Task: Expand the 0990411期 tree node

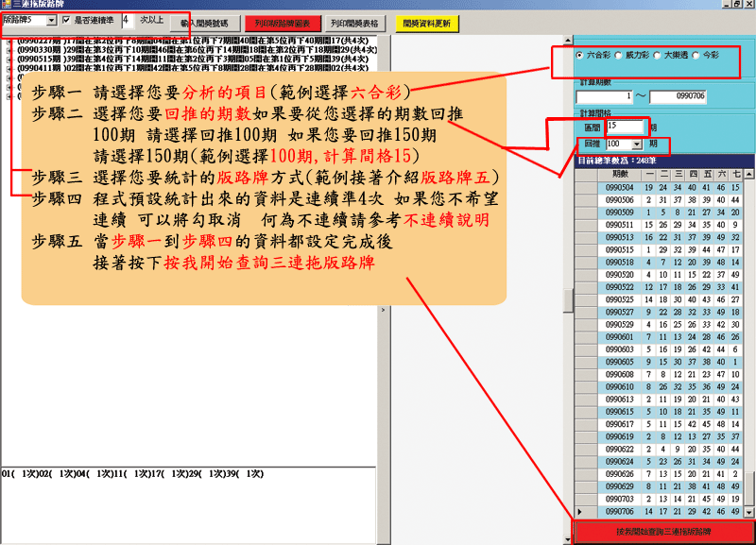Action: (9, 68)
